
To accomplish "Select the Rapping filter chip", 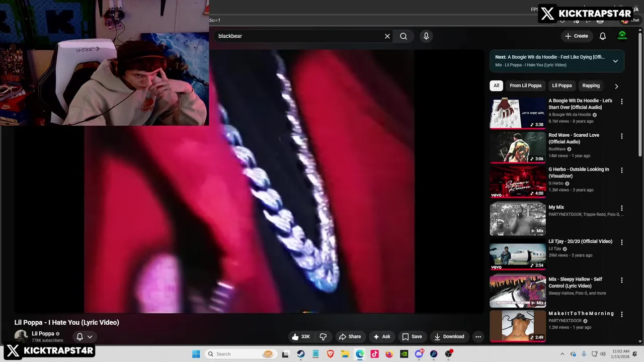I will pos(591,85).
